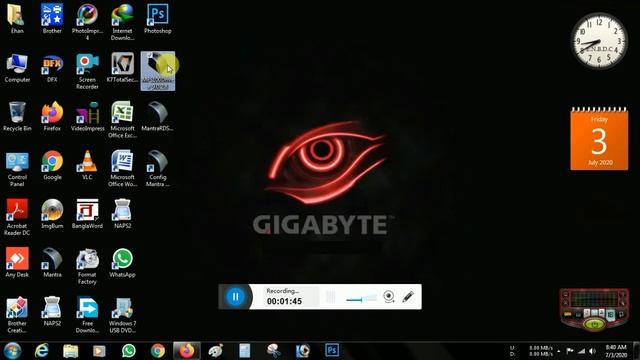Open Photoshop from the taskbar
The width and height of the screenshot is (640, 360).
click(332, 350)
